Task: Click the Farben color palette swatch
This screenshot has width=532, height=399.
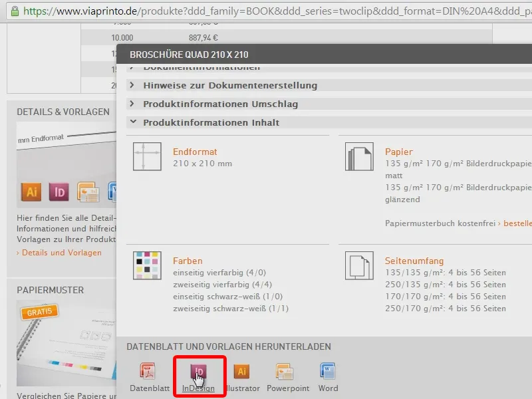Action: (x=146, y=265)
